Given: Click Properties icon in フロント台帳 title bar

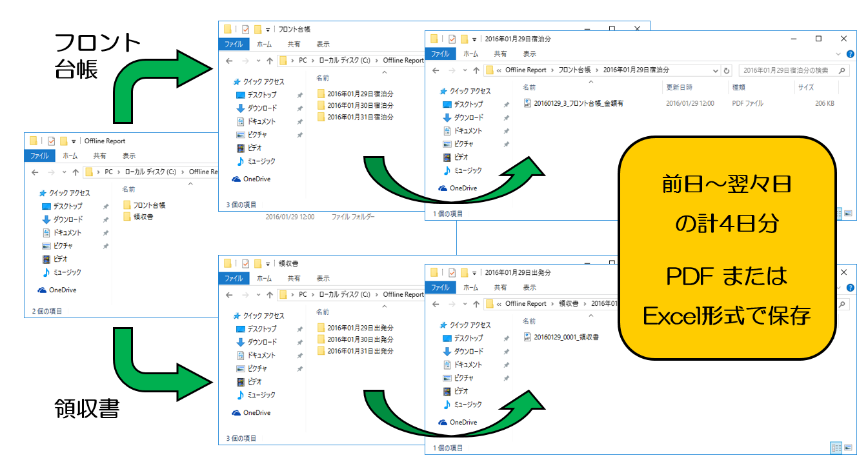Looking at the screenshot, I should point(245,29).
